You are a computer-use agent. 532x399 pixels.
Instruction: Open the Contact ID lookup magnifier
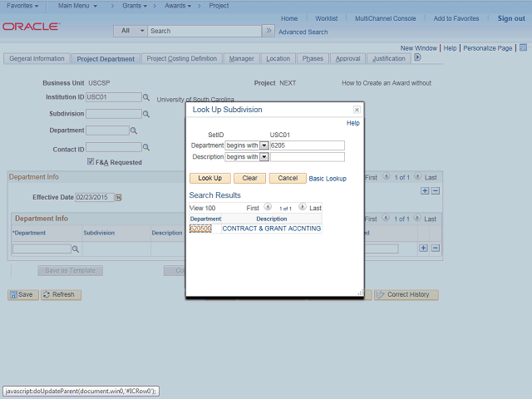tap(146, 148)
